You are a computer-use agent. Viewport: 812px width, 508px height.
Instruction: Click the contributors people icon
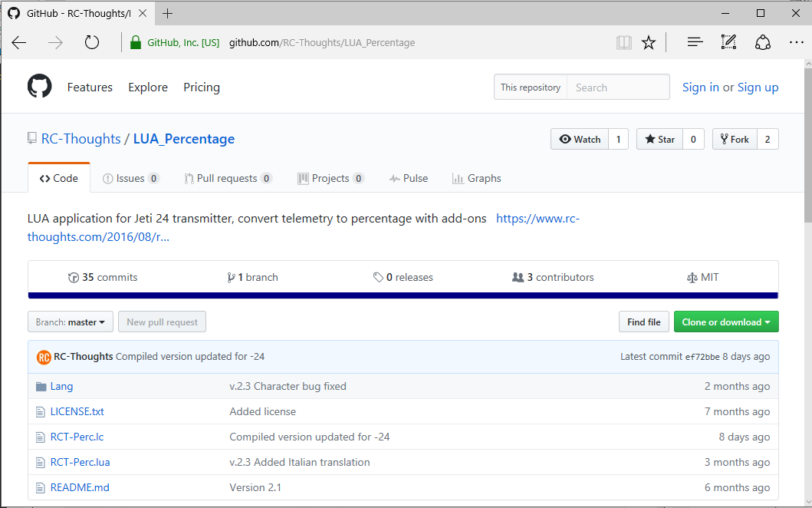[518, 277]
